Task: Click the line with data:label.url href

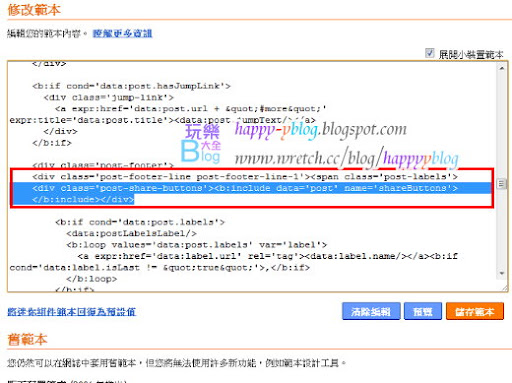Action: tap(268, 256)
